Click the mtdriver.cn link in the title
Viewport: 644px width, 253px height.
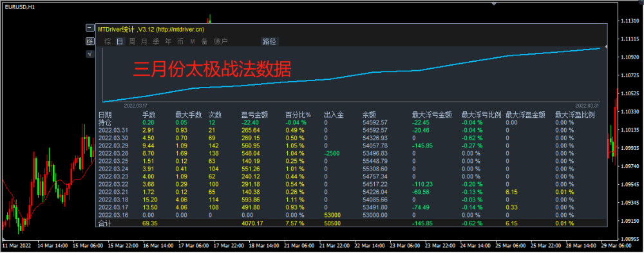click(180, 29)
